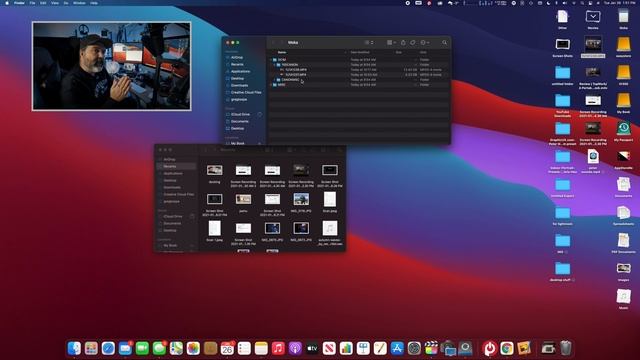Open System Preferences in the Dock

point(414,348)
